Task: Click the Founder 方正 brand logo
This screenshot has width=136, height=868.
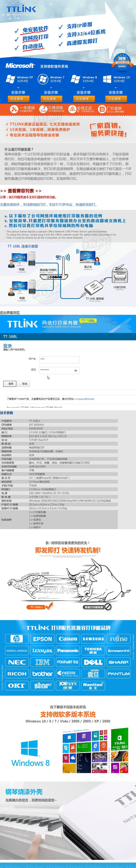Action: click(x=68, y=662)
